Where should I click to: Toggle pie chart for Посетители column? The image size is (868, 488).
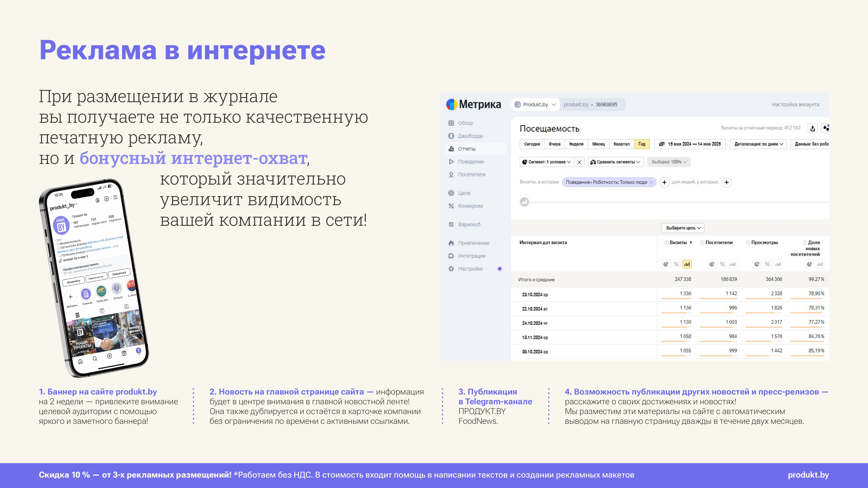pos(712,264)
